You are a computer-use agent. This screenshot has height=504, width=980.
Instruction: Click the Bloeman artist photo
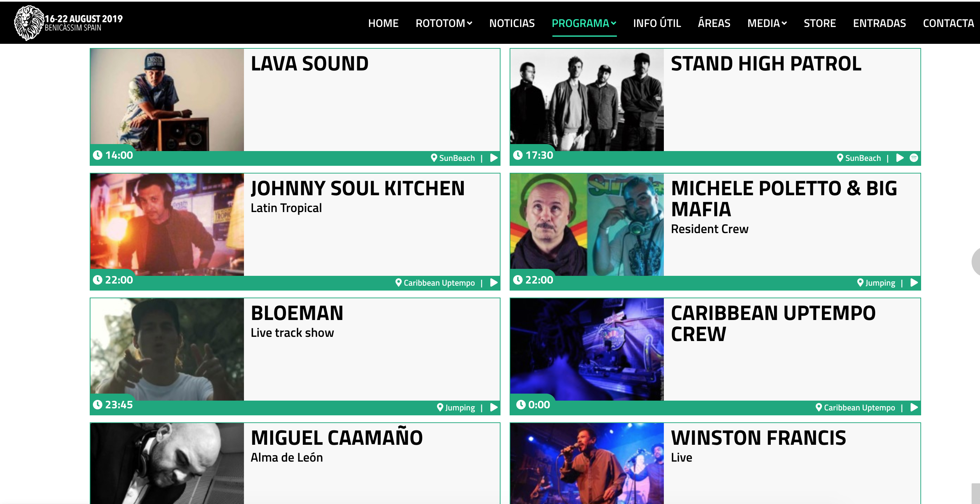167,349
